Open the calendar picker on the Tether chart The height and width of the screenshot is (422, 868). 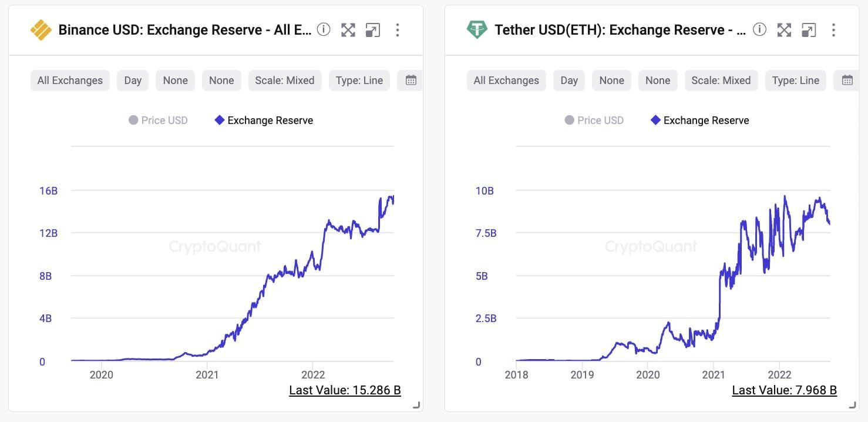847,80
